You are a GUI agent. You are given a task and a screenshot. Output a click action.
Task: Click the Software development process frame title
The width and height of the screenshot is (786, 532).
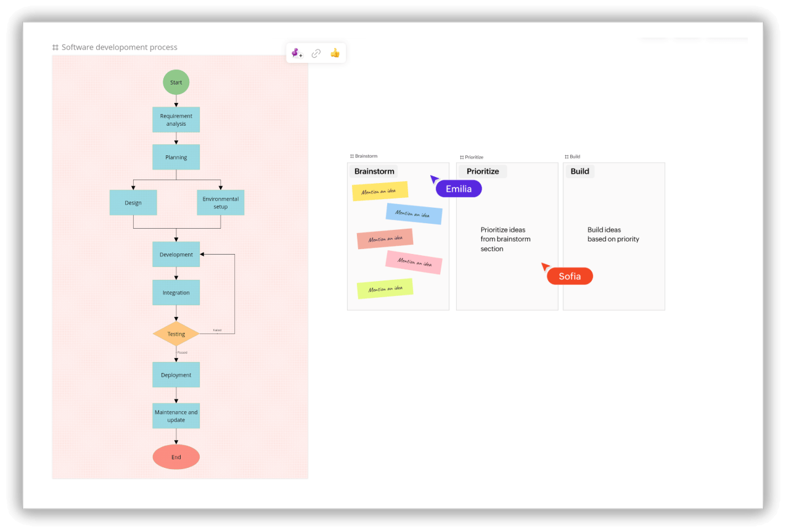click(119, 47)
